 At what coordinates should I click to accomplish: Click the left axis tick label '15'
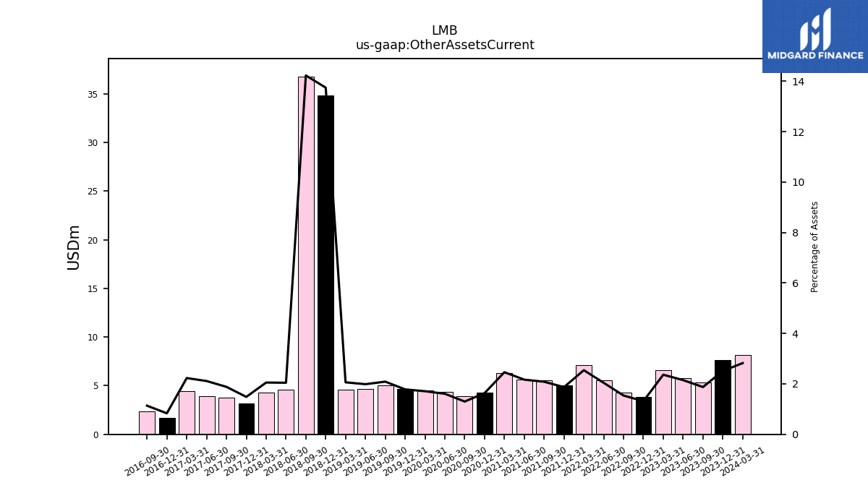click(x=93, y=289)
